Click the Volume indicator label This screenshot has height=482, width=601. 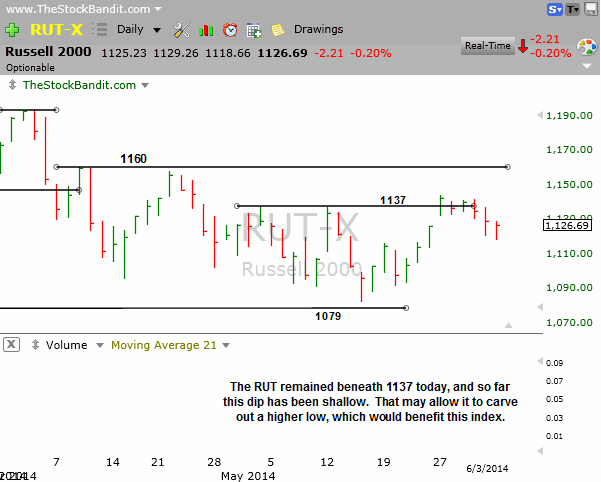coord(67,345)
